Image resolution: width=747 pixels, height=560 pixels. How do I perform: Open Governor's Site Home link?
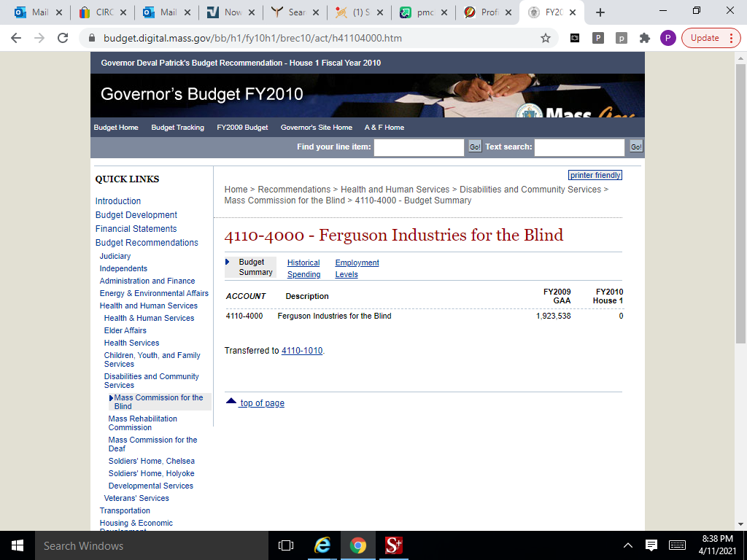click(317, 127)
